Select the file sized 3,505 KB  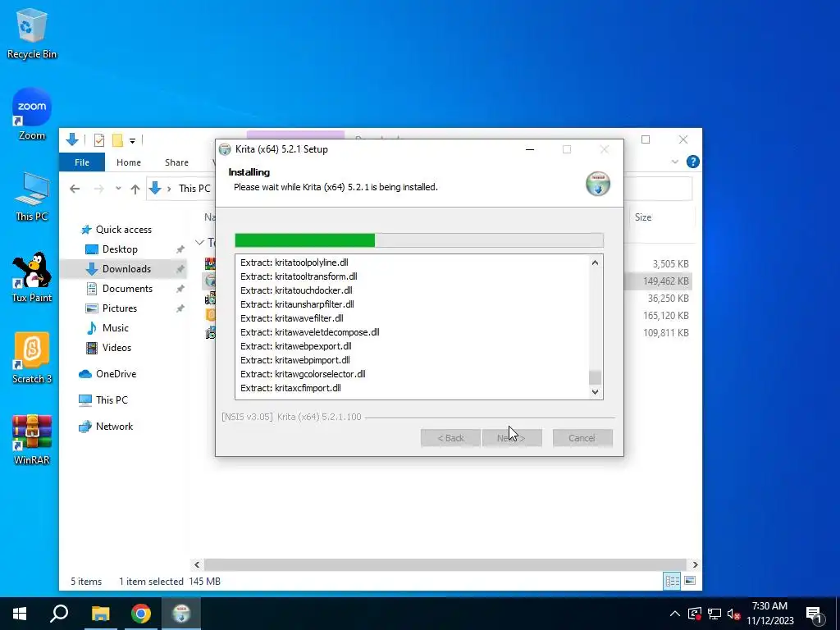click(x=670, y=264)
